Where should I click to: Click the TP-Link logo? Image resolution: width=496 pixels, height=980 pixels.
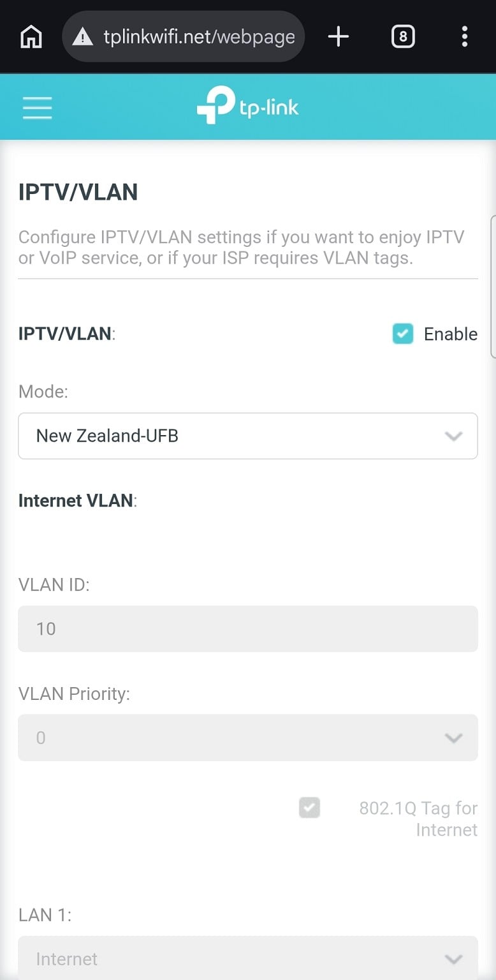click(247, 107)
